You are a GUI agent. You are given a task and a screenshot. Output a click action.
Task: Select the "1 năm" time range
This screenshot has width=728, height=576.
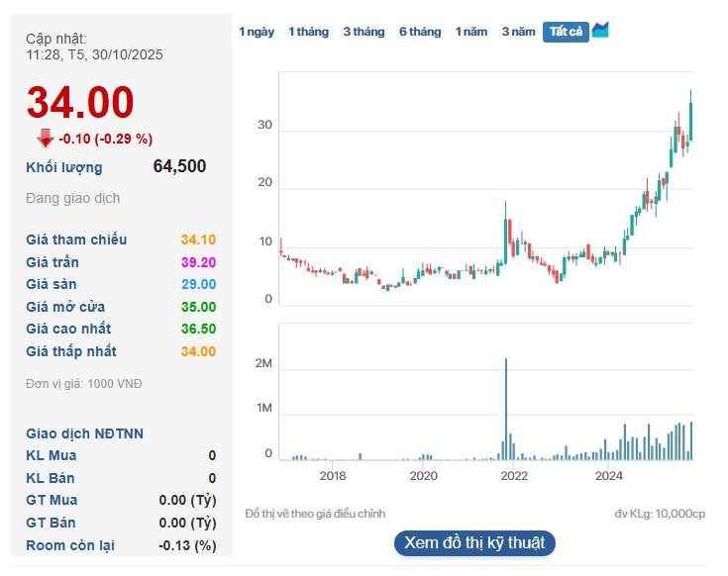[471, 32]
